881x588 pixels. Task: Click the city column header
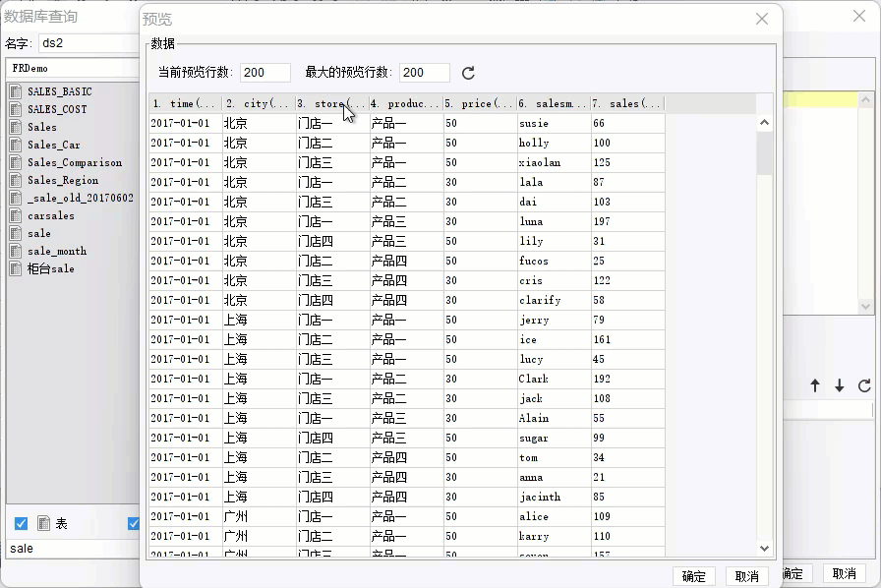point(259,103)
